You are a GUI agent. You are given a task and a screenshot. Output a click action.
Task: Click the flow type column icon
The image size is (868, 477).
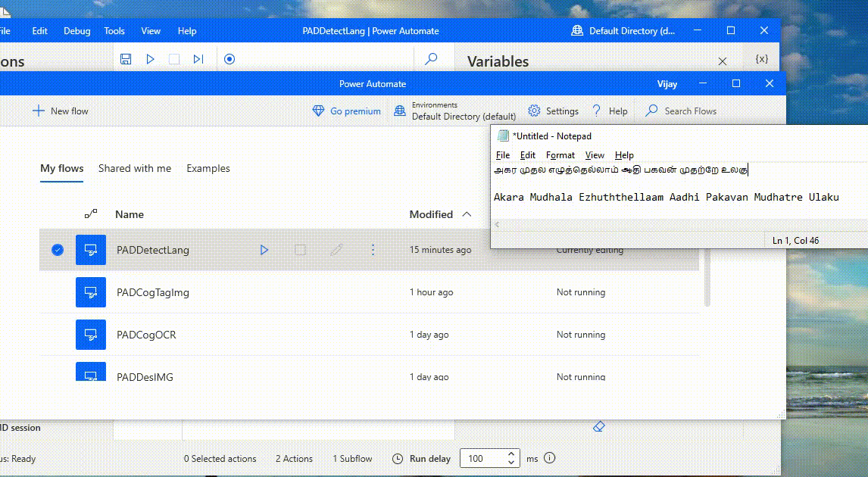91,214
